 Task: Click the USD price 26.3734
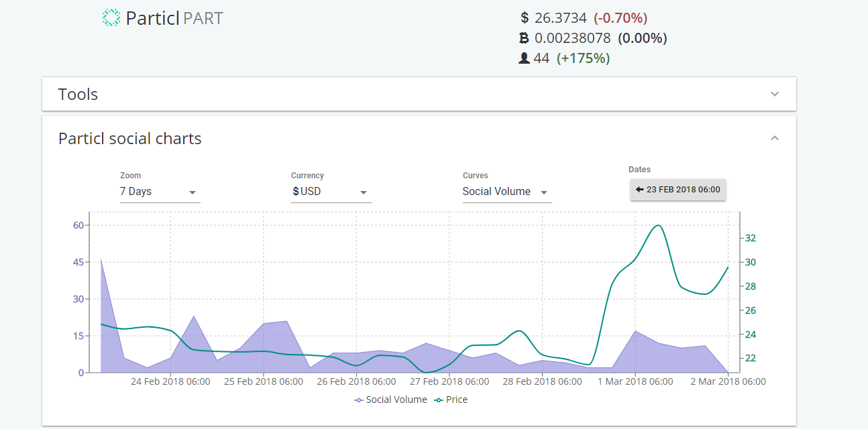coord(561,18)
